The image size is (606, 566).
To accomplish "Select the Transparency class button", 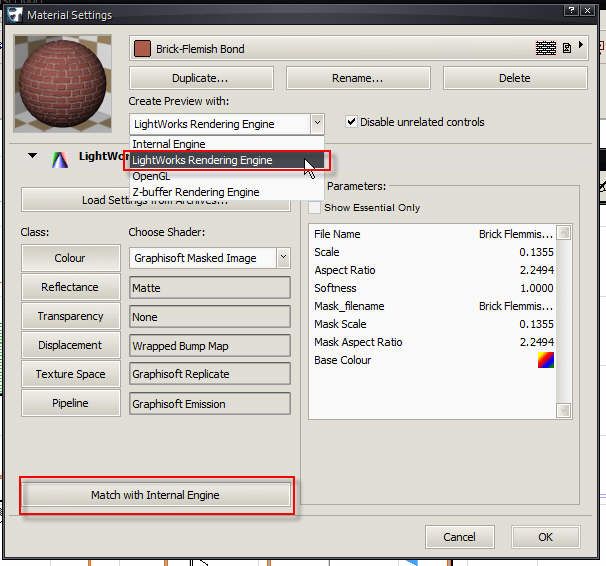I will point(71,316).
